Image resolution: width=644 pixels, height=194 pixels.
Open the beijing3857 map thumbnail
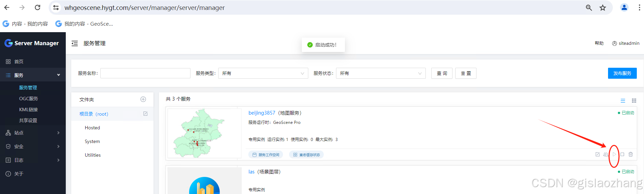[x=205, y=133]
